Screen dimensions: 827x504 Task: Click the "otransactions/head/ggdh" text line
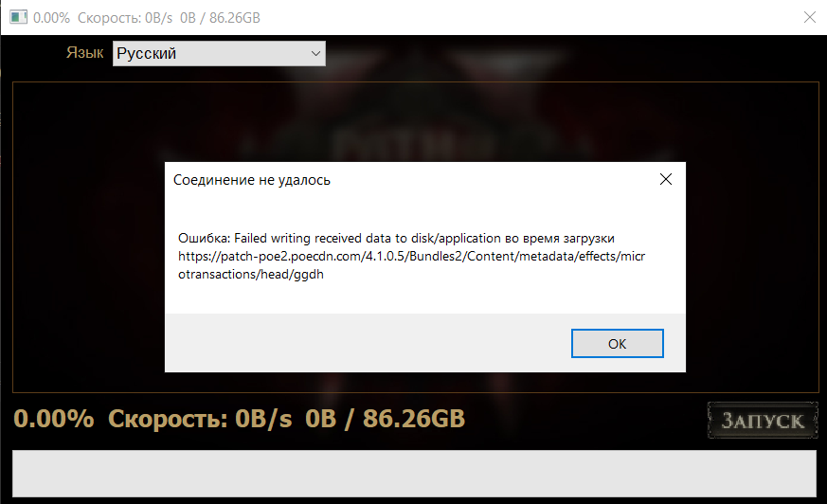250,274
